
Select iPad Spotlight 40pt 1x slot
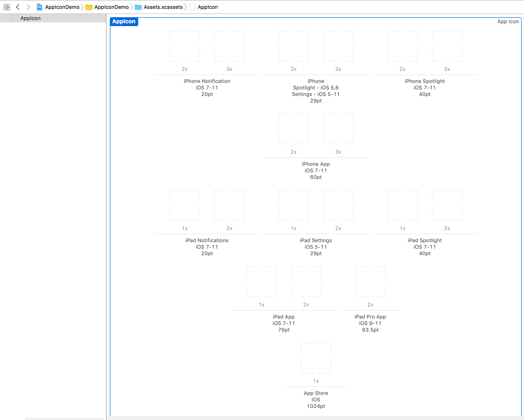point(403,205)
